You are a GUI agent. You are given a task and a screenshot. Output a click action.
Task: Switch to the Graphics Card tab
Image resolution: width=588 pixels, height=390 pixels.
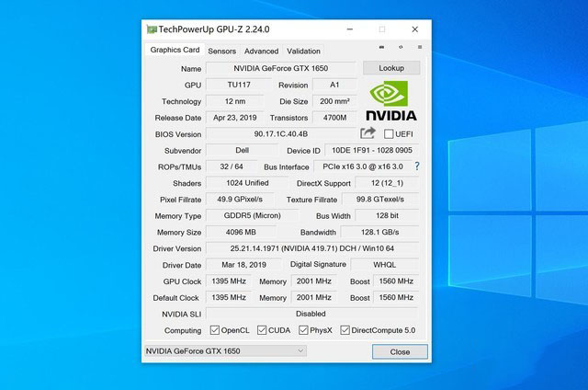pyautogui.click(x=175, y=50)
